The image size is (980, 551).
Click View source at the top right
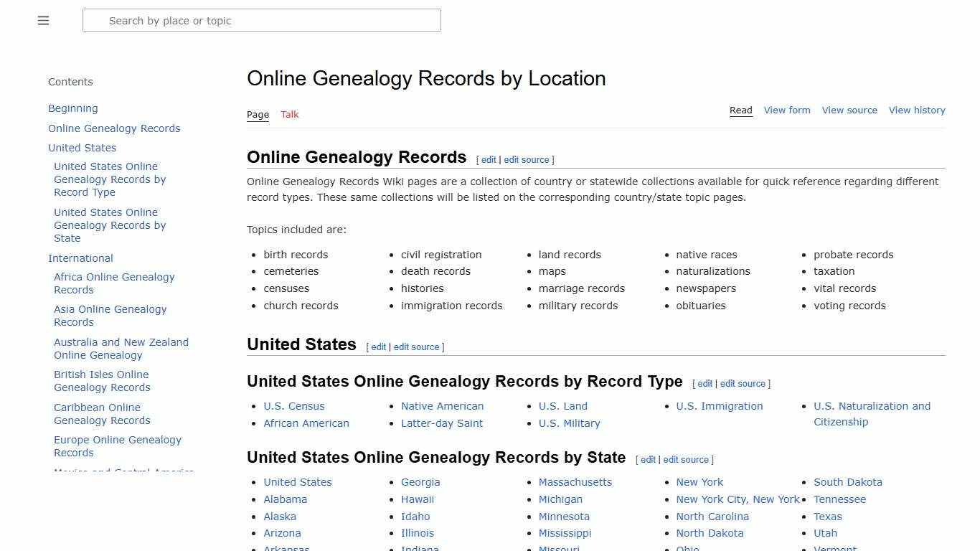tap(849, 110)
